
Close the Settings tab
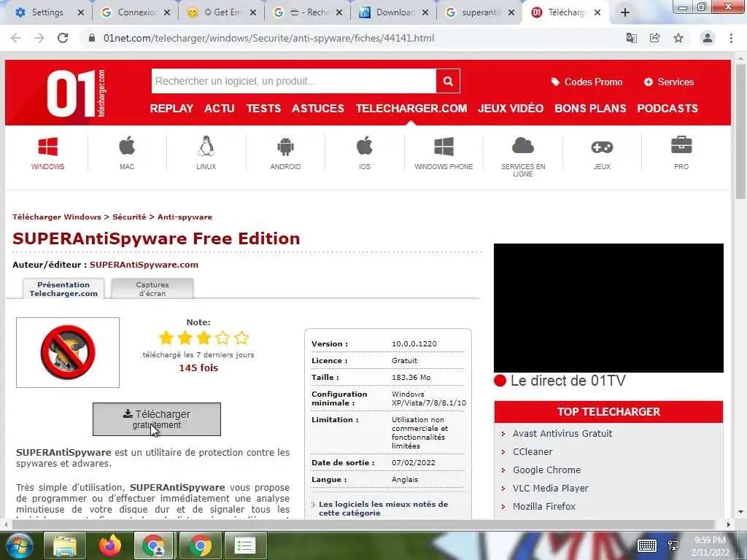pyautogui.click(x=81, y=13)
